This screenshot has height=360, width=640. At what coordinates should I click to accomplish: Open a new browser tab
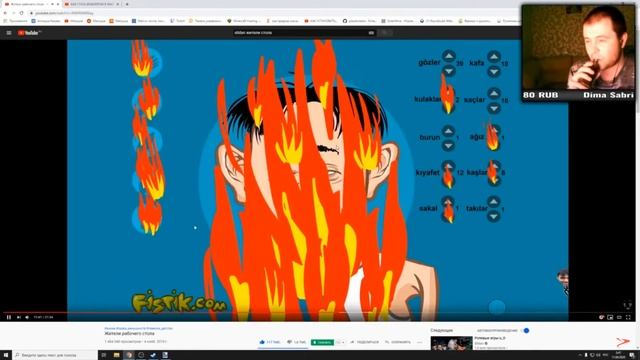[x=127, y=4]
